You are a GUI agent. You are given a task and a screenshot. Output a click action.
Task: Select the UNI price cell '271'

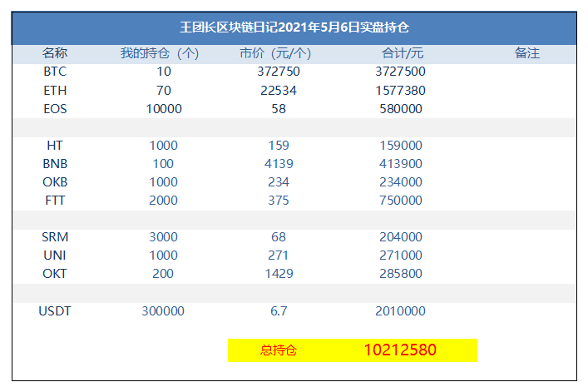pyautogui.click(x=279, y=255)
